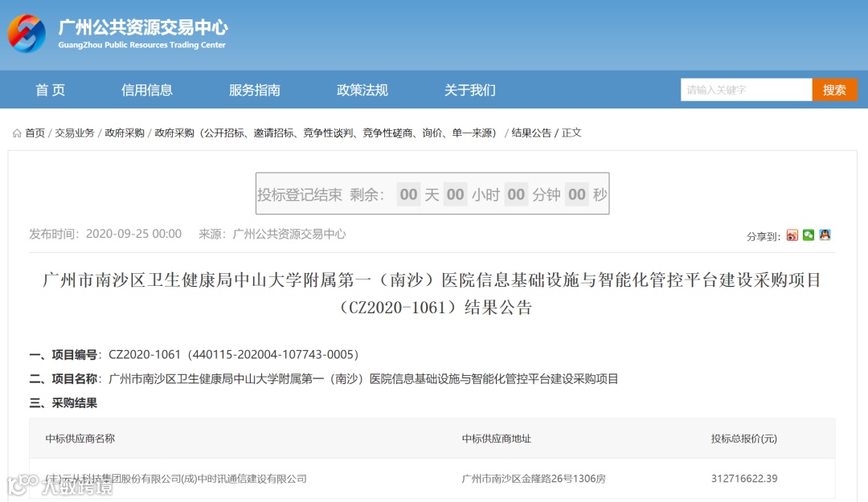Click the announcement title with CZ2020-1061
Image resolution: width=868 pixels, height=502 pixels.
point(432,293)
